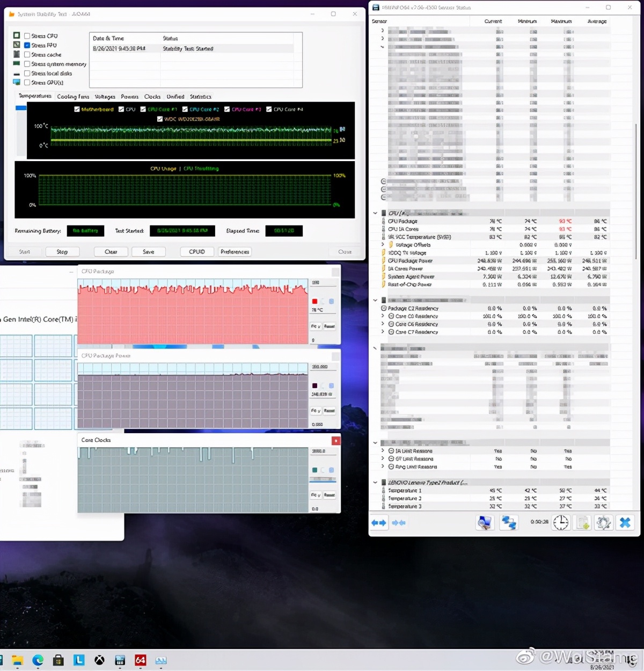Click the CPUID button
This screenshot has width=644, height=671.
[197, 252]
